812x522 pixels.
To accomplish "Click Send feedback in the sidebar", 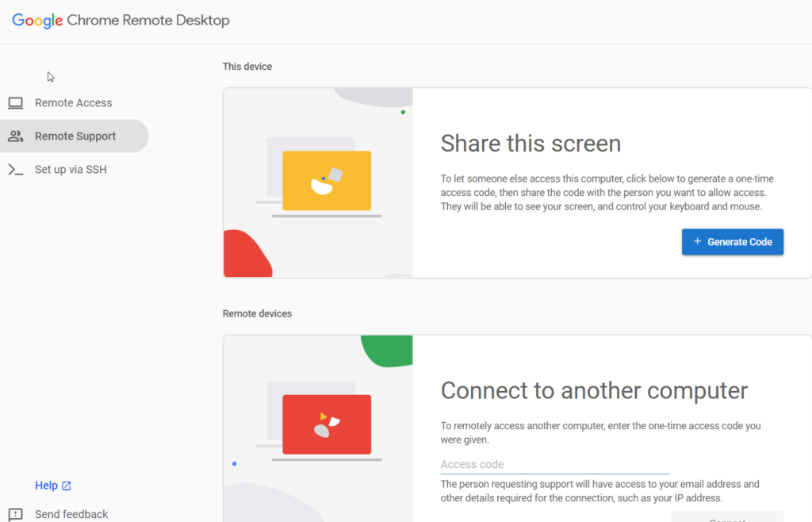I will pyautogui.click(x=71, y=514).
